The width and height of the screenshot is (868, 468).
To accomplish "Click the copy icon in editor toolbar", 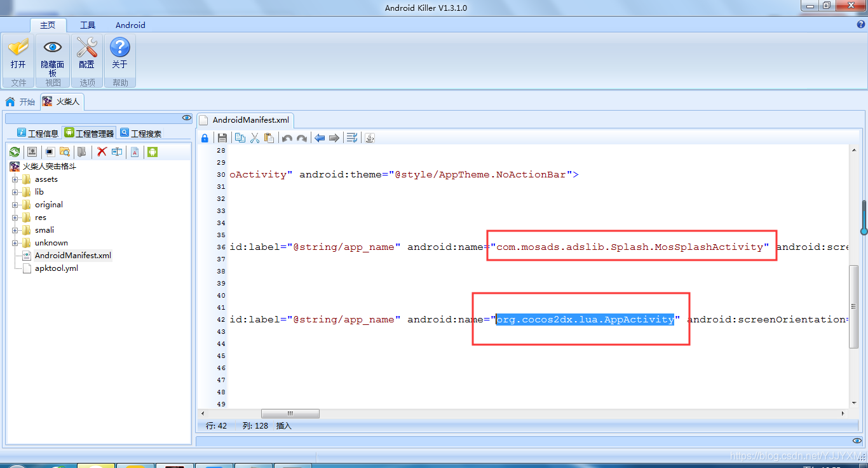I will [240, 138].
